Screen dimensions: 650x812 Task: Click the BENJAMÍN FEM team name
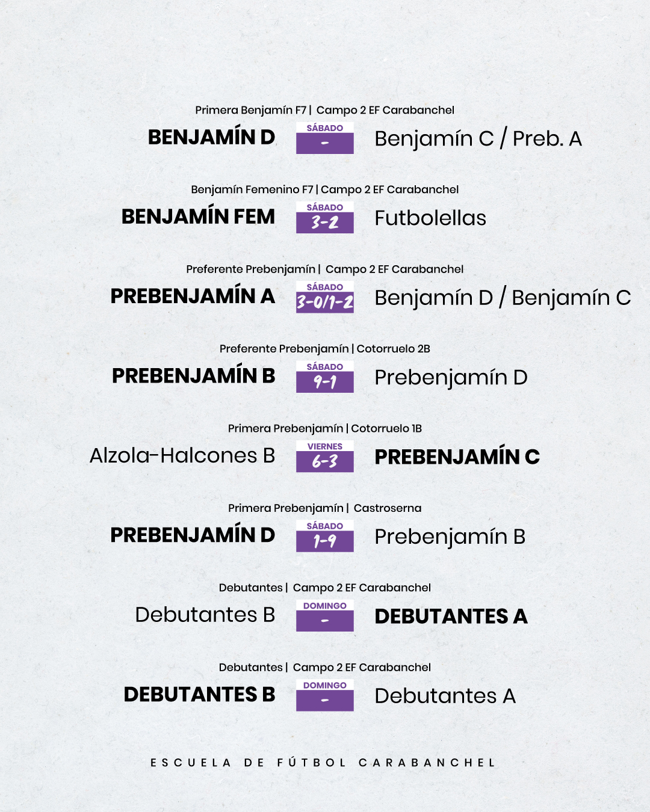(x=198, y=217)
